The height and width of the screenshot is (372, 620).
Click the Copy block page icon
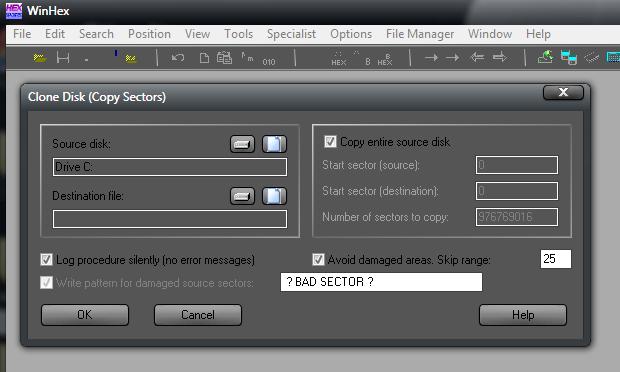[204, 58]
